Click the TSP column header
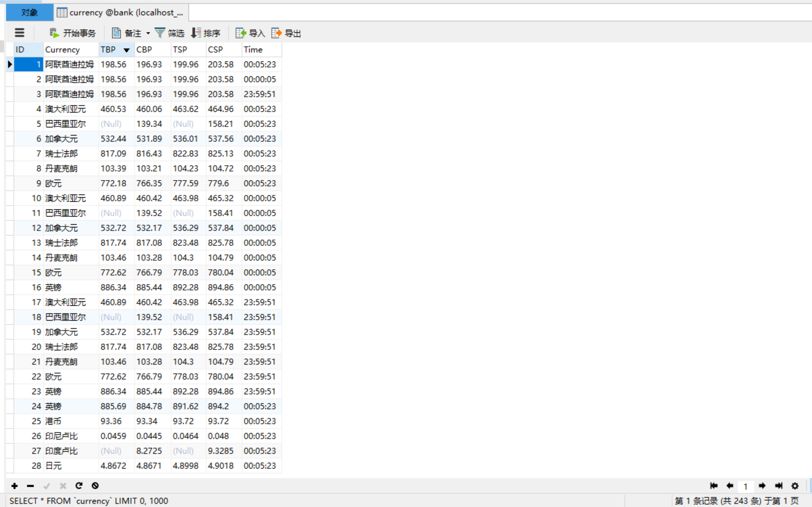Screen dimensions: 812x507 pos(188,50)
